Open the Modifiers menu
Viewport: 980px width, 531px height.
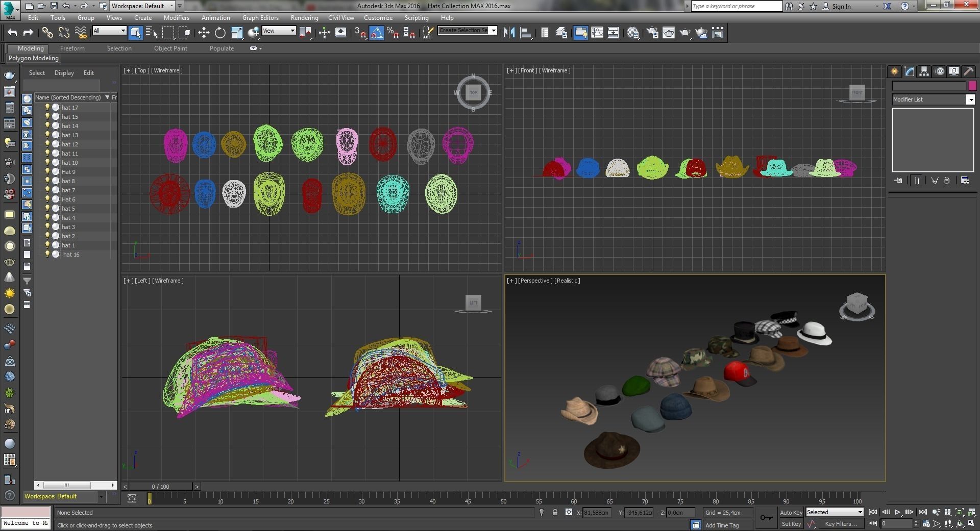tap(176, 17)
